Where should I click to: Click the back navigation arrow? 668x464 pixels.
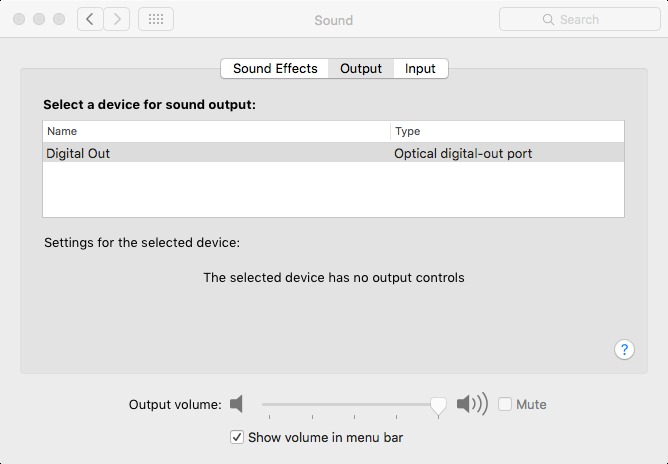click(91, 19)
